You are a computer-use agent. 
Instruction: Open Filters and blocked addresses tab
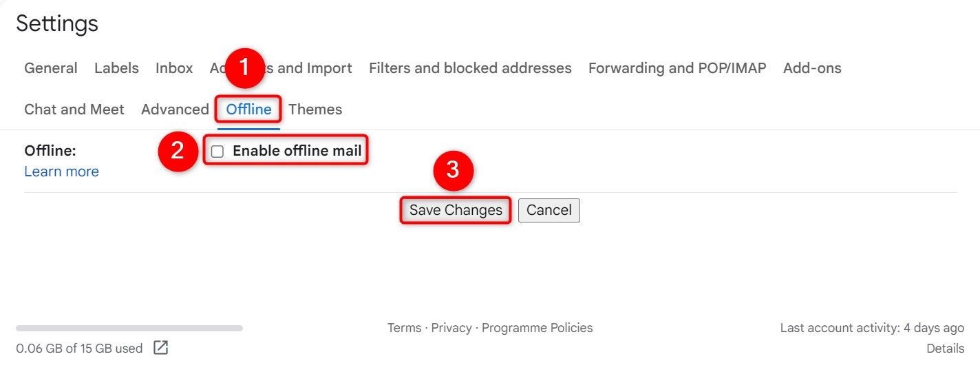470,68
